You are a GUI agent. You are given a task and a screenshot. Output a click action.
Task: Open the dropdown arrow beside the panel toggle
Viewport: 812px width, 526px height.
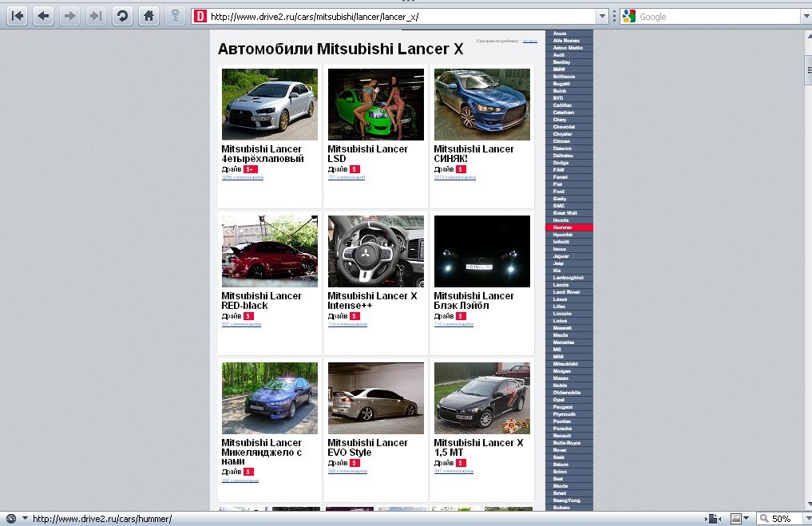pos(24,518)
